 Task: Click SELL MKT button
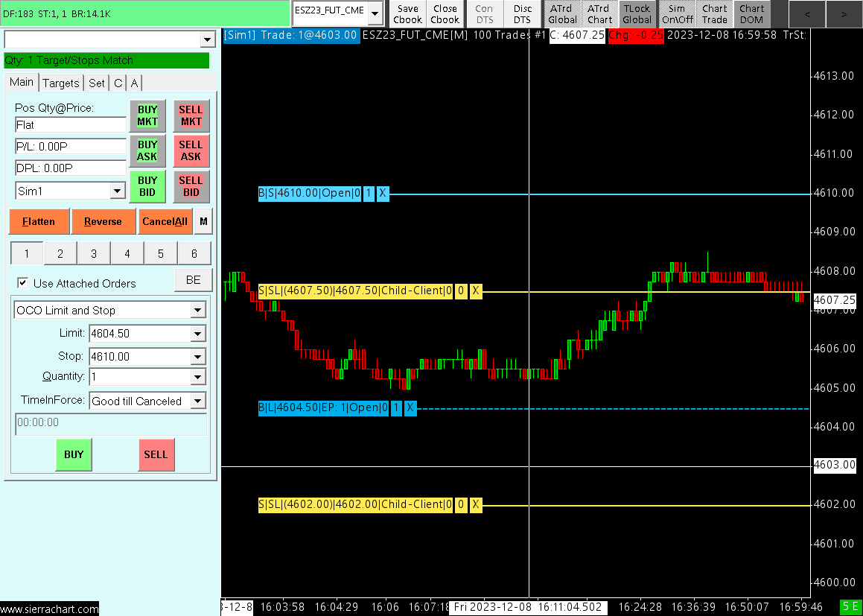tap(191, 115)
